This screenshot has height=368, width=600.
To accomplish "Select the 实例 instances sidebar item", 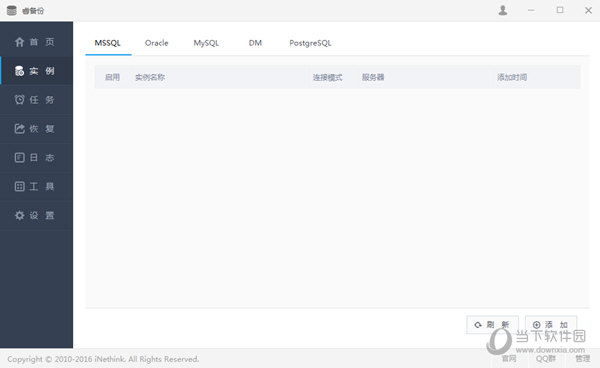I will (x=36, y=71).
